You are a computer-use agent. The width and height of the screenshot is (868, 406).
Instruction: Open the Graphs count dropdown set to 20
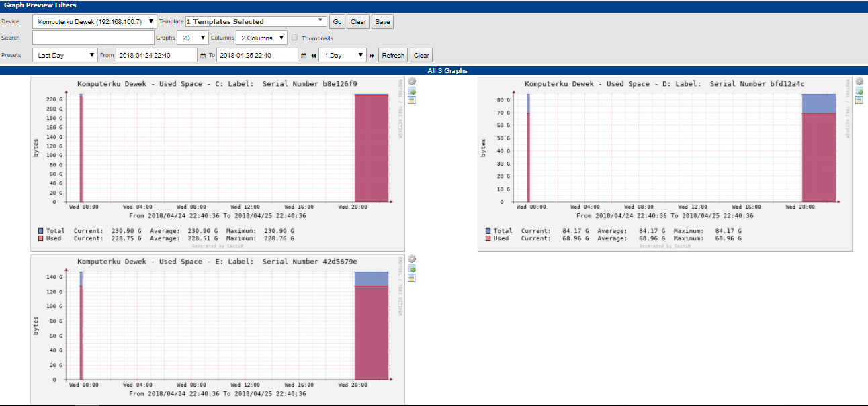tap(193, 38)
